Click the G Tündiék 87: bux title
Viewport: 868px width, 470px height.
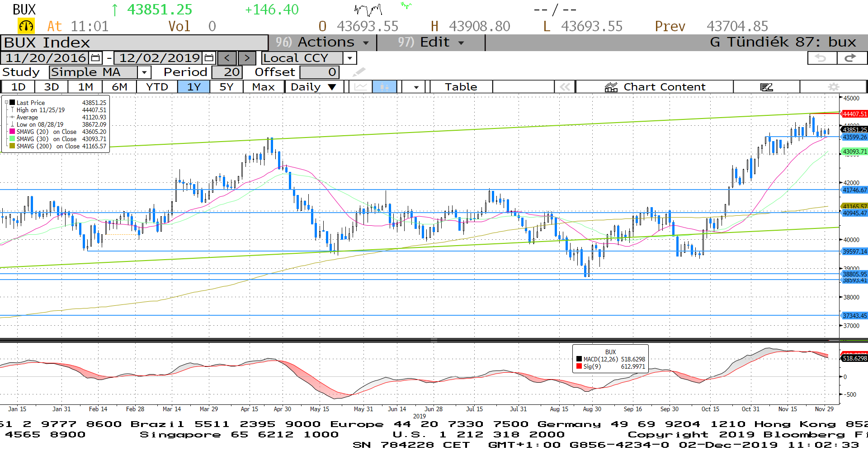783,43
